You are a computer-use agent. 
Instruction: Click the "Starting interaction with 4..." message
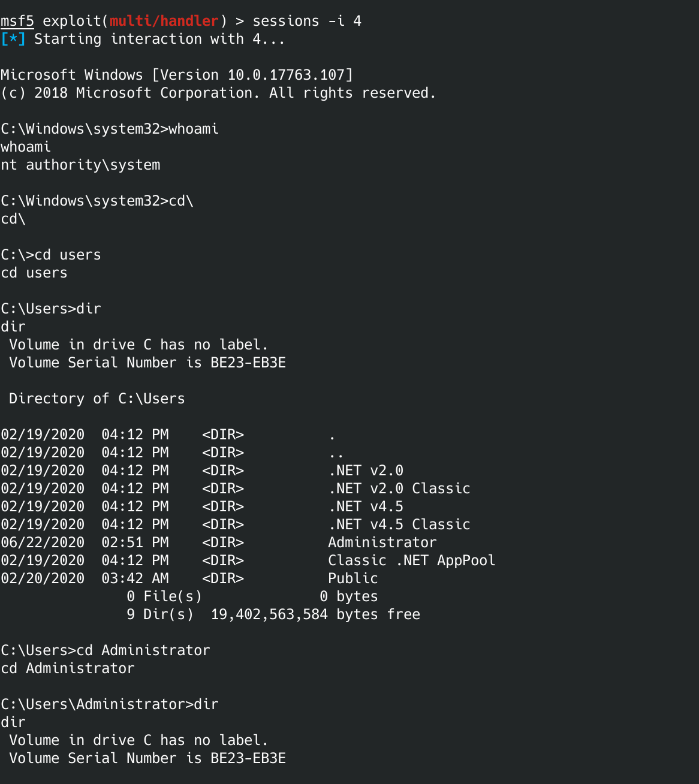[x=159, y=39]
